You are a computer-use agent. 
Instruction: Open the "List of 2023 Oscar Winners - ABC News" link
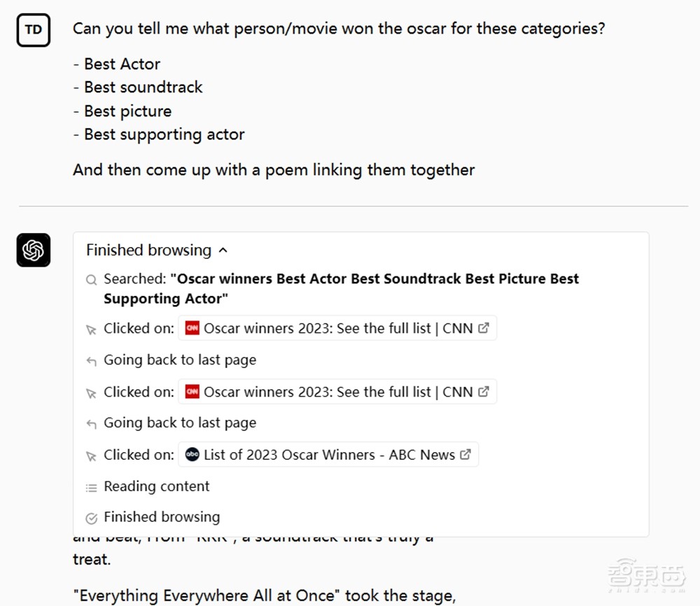click(329, 455)
